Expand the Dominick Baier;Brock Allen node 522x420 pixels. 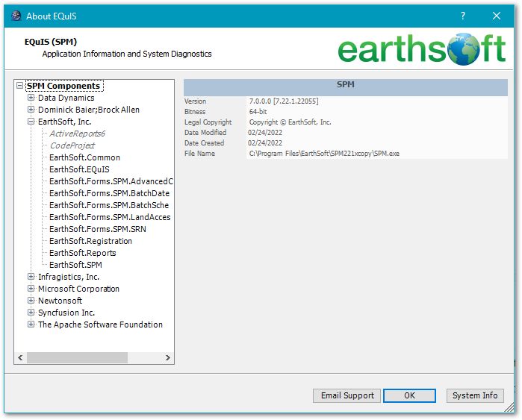tap(31, 110)
